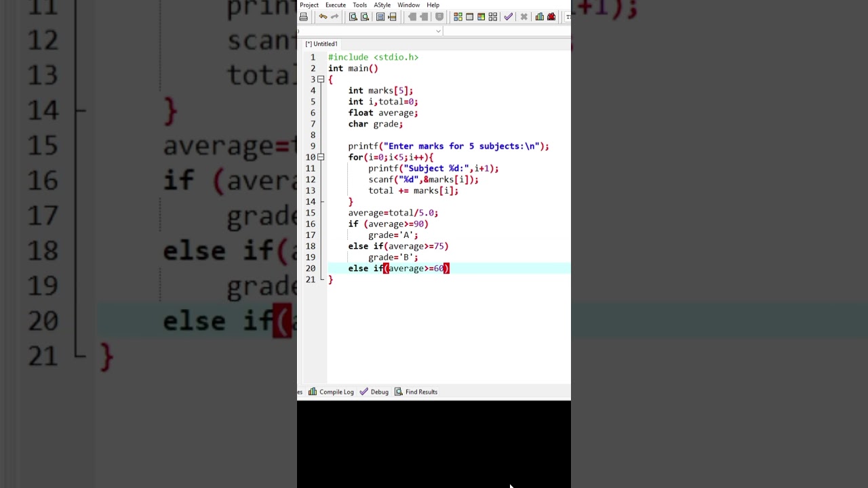This screenshot has width=868, height=488.
Task: Click the 'Subject %d:' printf line
Action: 433,168
